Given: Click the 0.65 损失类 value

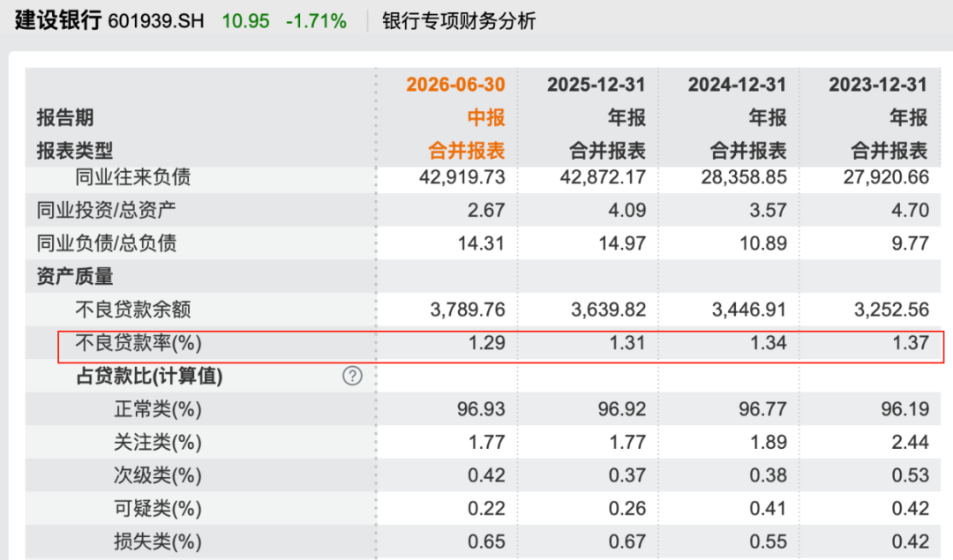Looking at the screenshot, I should [486, 541].
